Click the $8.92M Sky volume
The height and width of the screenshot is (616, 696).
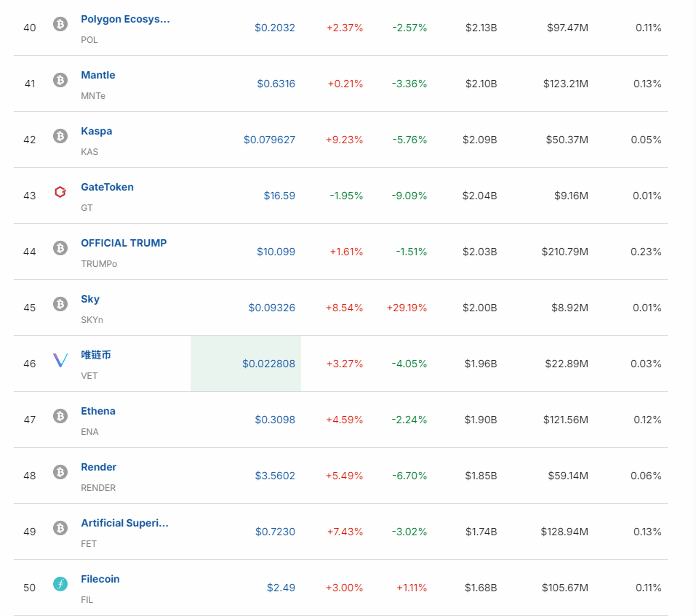click(x=570, y=308)
